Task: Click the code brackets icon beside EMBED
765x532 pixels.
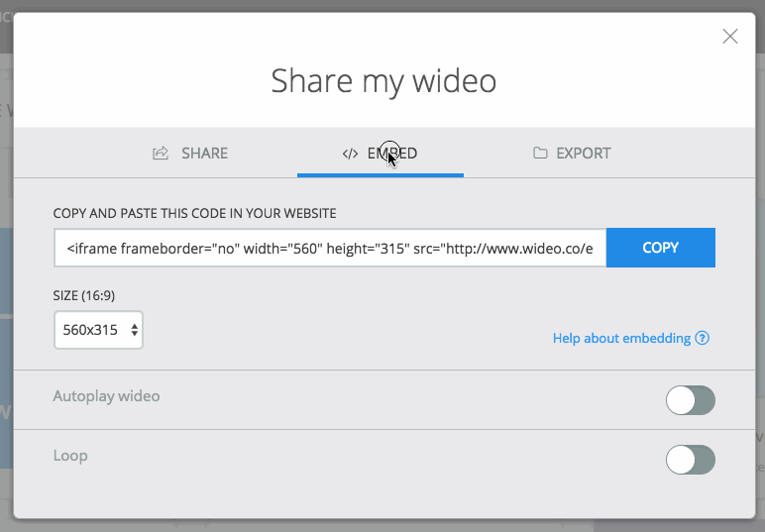Action: pyautogui.click(x=350, y=154)
